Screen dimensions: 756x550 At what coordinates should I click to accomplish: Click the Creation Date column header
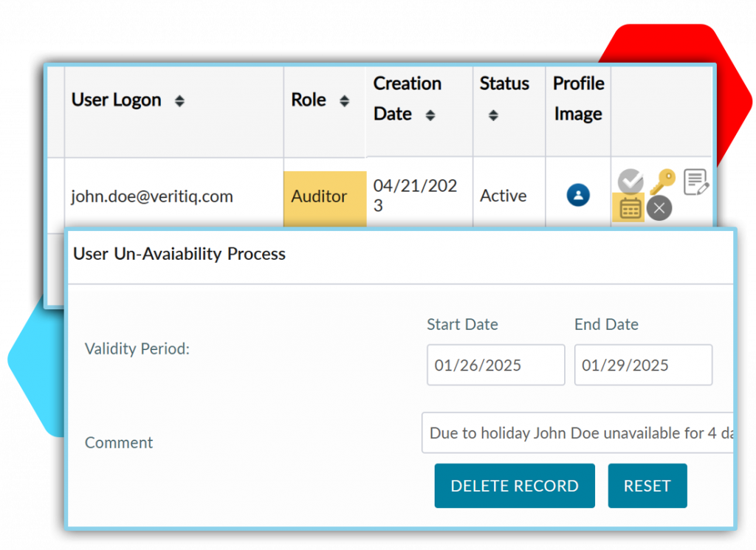click(408, 98)
